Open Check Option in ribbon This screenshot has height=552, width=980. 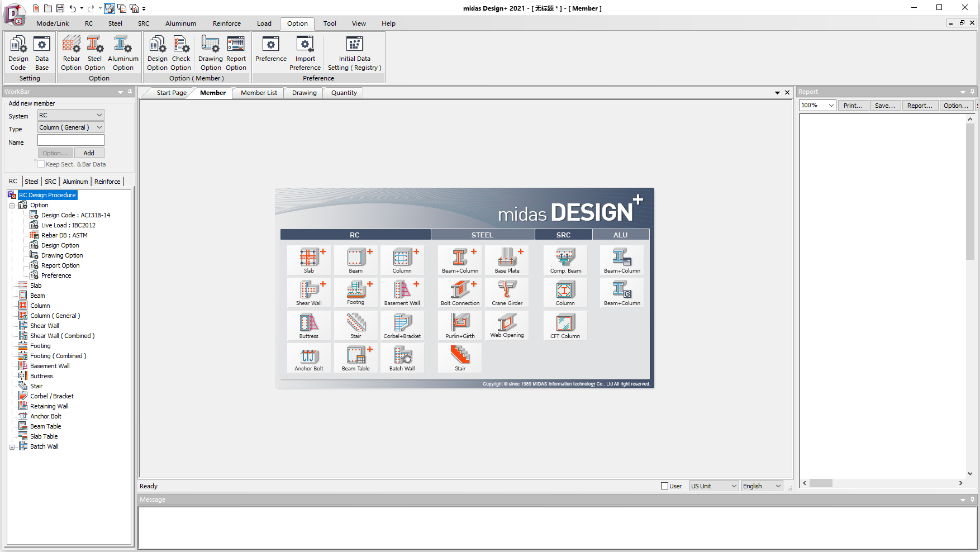point(181,53)
